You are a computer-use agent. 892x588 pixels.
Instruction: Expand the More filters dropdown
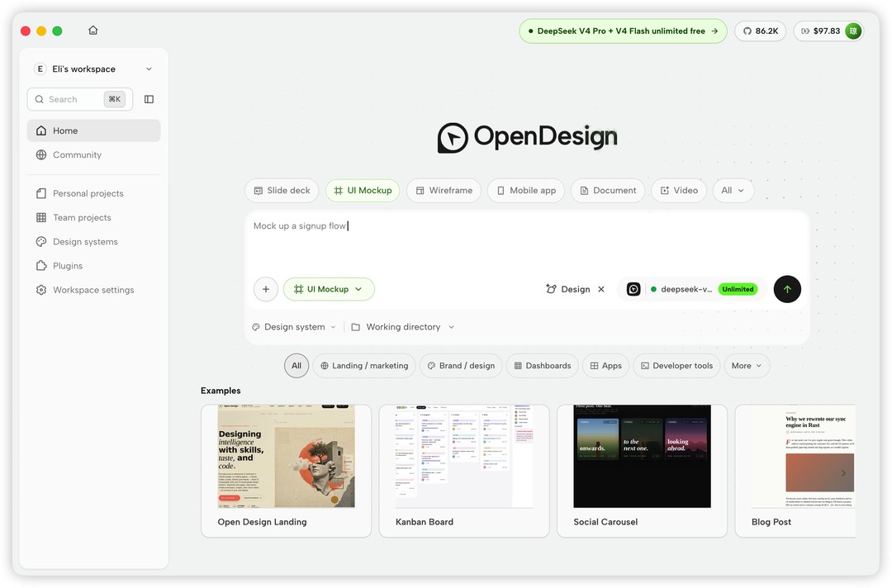(x=747, y=366)
